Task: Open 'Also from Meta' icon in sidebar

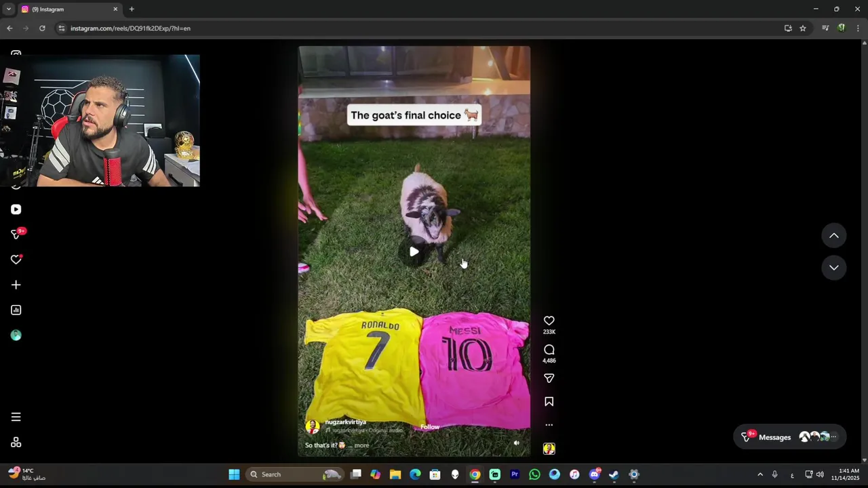Action: point(16,443)
